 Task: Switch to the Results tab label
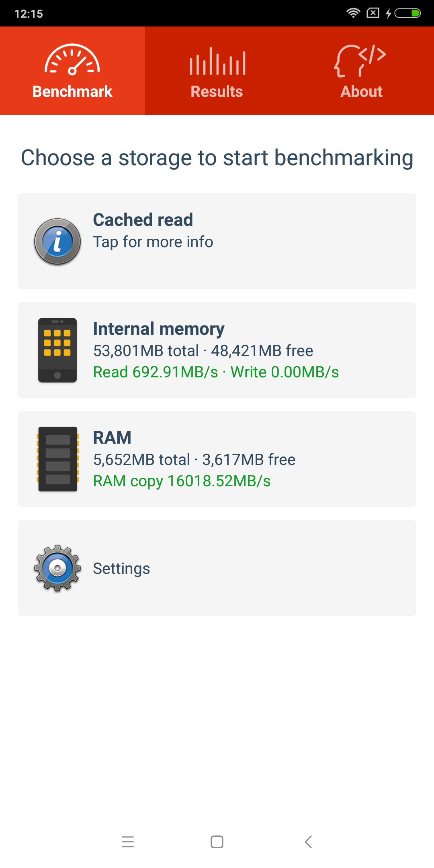tap(217, 92)
